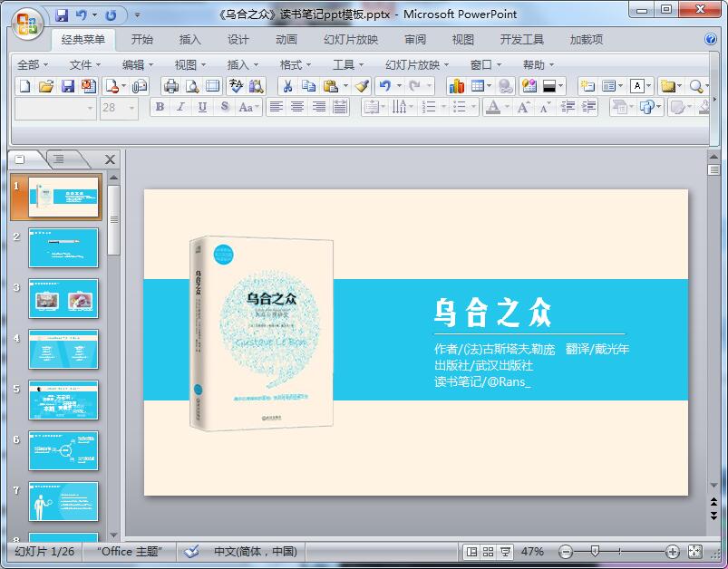
Task: Click the Align Right icon
Action: (x=318, y=108)
